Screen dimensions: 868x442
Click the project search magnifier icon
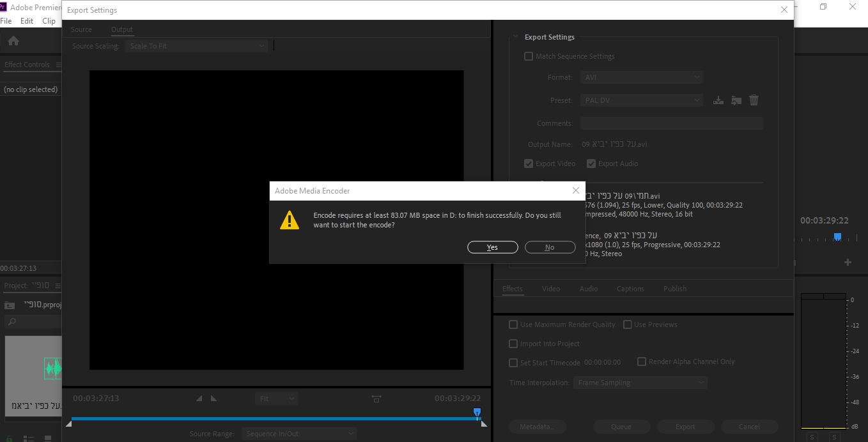click(12, 321)
